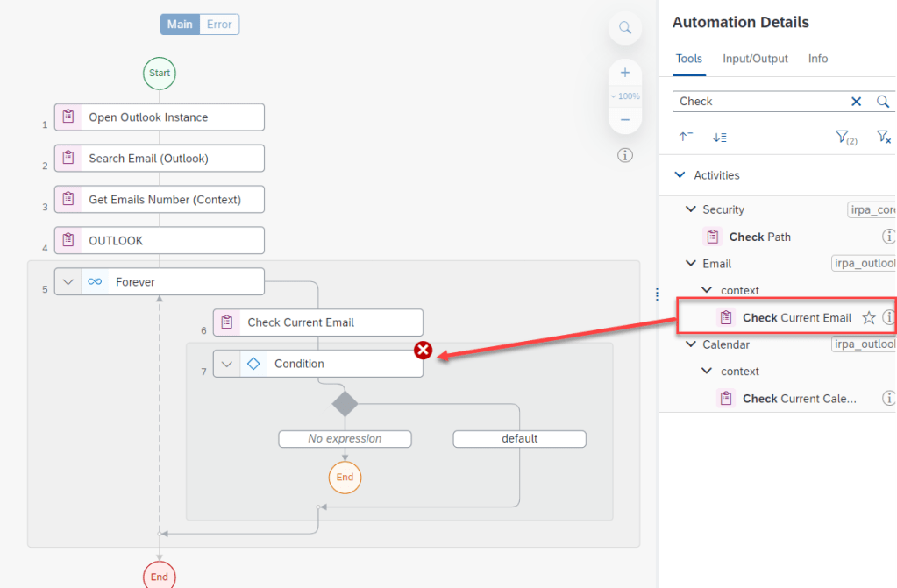Select the Open Outlook Instance step
Screen dimensions: 897x588
pos(160,117)
